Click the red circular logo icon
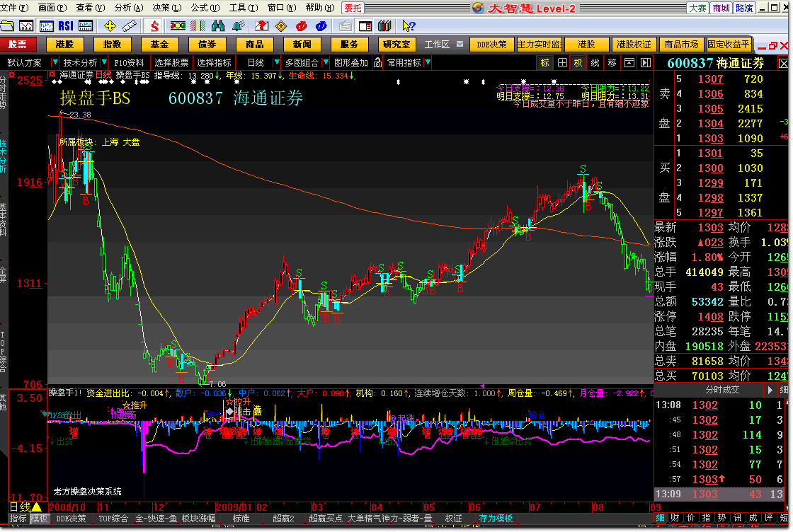This screenshot has width=793, height=532. [x=302, y=25]
